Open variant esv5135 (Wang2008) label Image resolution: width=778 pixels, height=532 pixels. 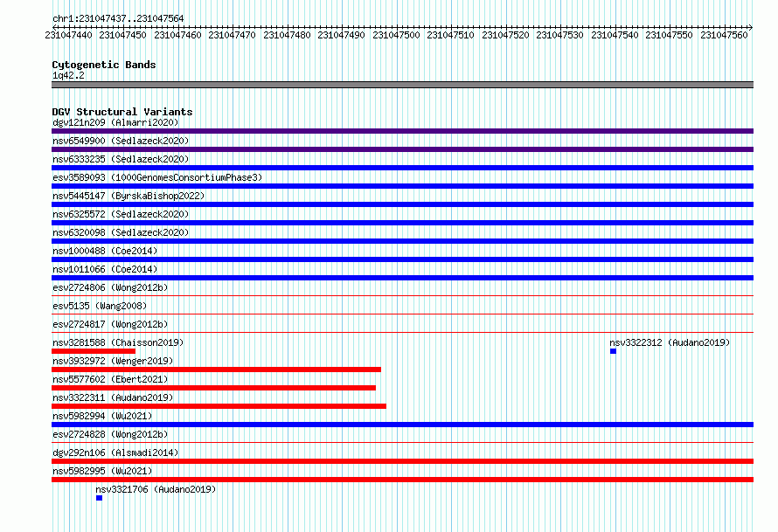[x=100, y=306]
